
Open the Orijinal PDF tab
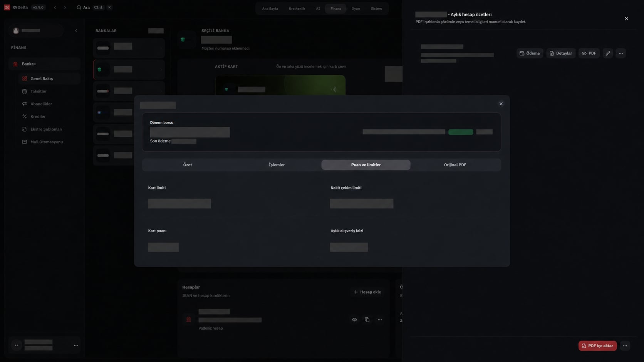tap(455, 165)
